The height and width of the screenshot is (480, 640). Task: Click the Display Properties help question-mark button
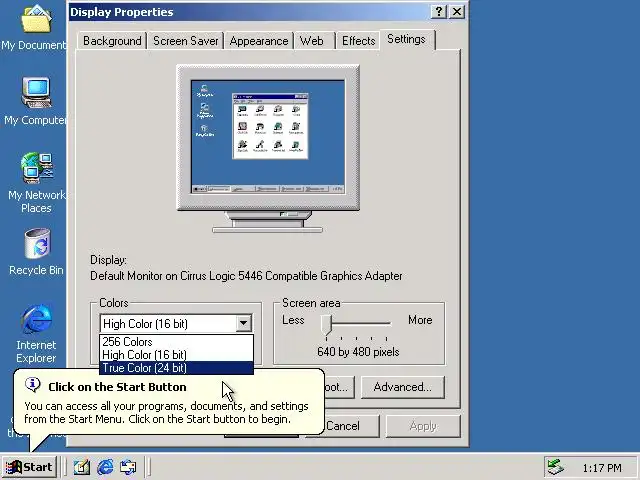[x=439, y=11]
